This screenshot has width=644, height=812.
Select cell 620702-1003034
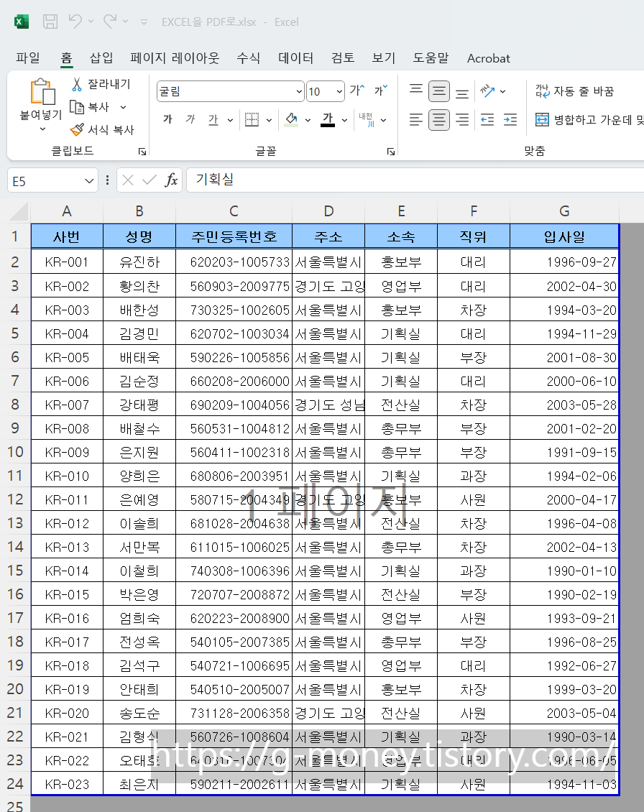click(x=234, y=334)
